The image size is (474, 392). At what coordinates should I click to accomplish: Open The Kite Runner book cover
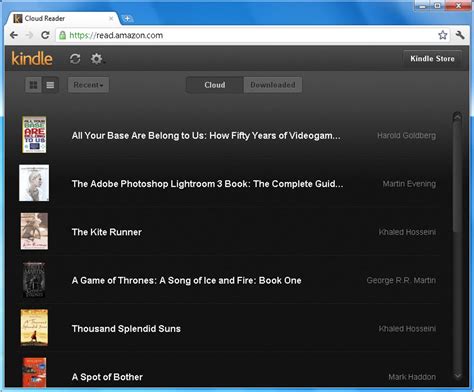click(34, 231)
